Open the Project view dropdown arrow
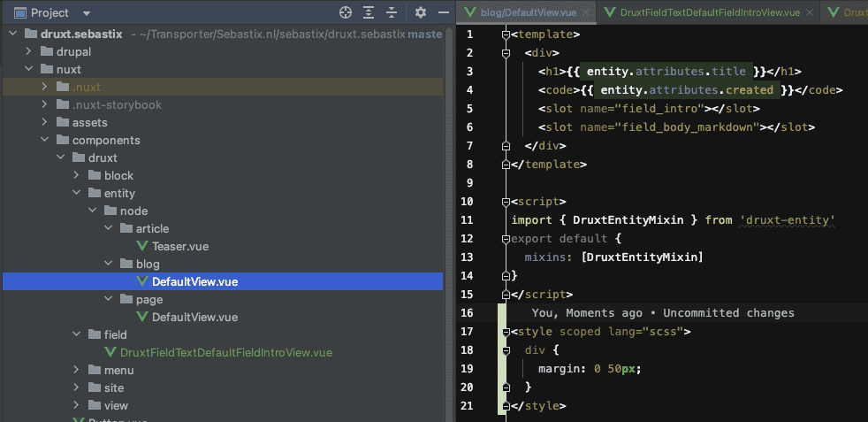 point(86,12)
